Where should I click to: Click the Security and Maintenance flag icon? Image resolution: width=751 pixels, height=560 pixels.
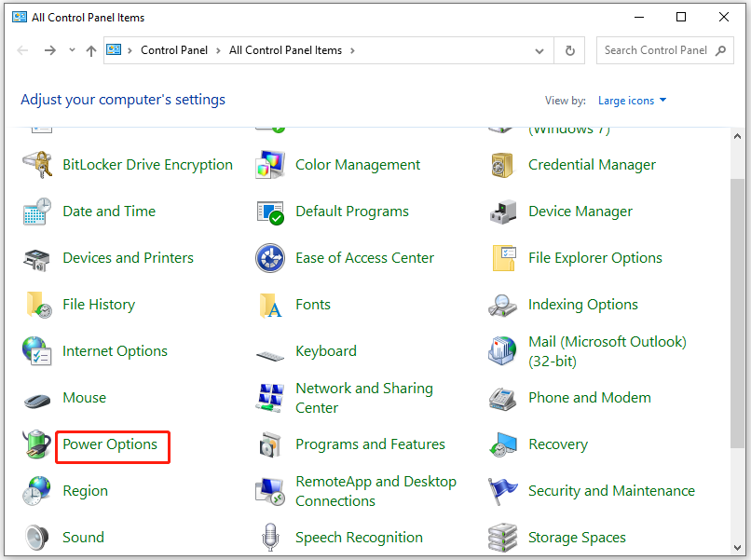tap(502, 491)
